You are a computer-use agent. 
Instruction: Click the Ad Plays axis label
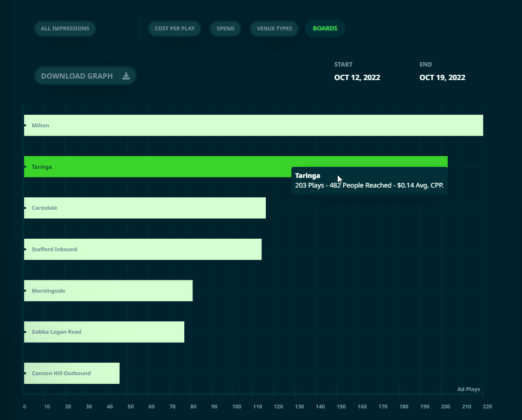(468, 389)
